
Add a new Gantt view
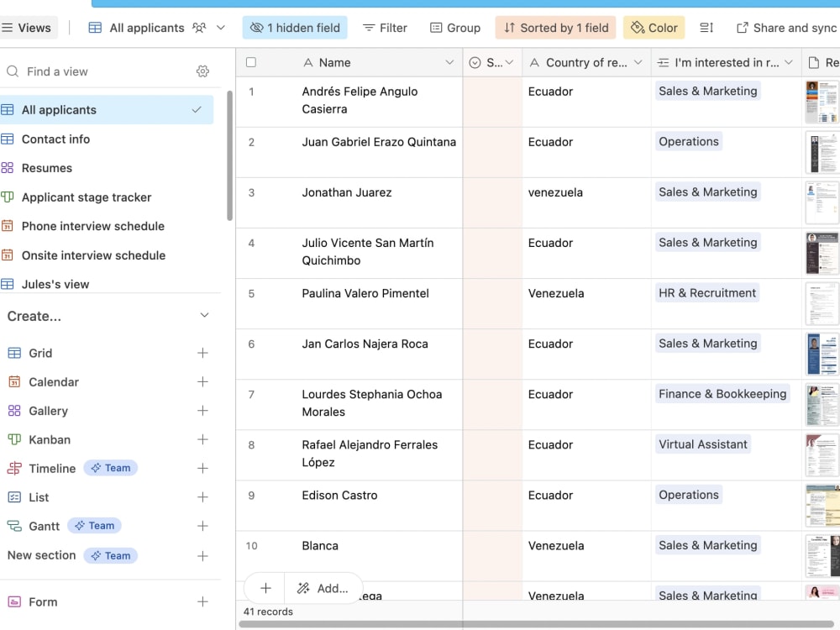(x=202, y=526)
